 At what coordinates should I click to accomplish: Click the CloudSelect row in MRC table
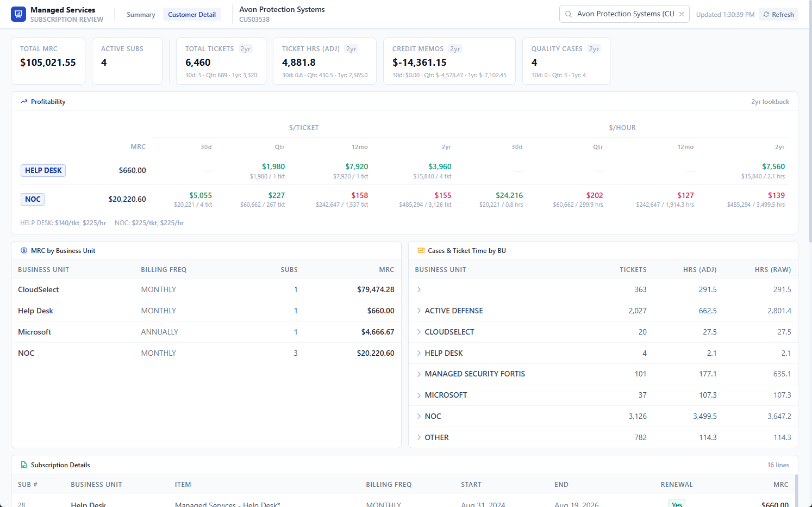(206, 289)
